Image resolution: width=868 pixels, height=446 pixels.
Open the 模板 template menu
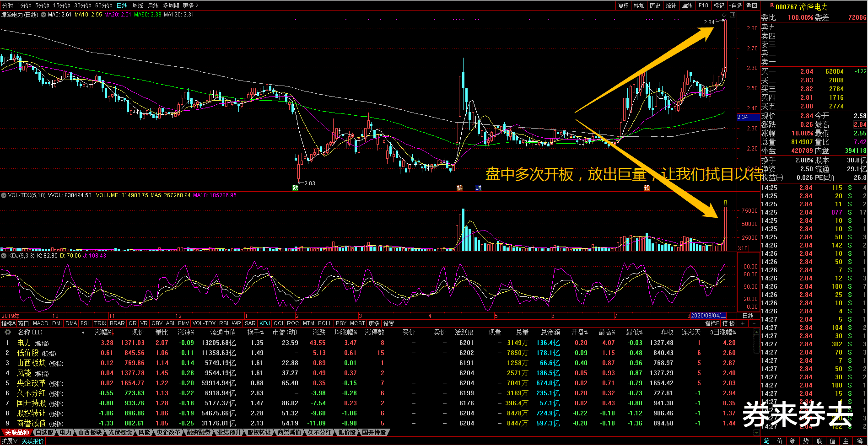coord(728,323)
